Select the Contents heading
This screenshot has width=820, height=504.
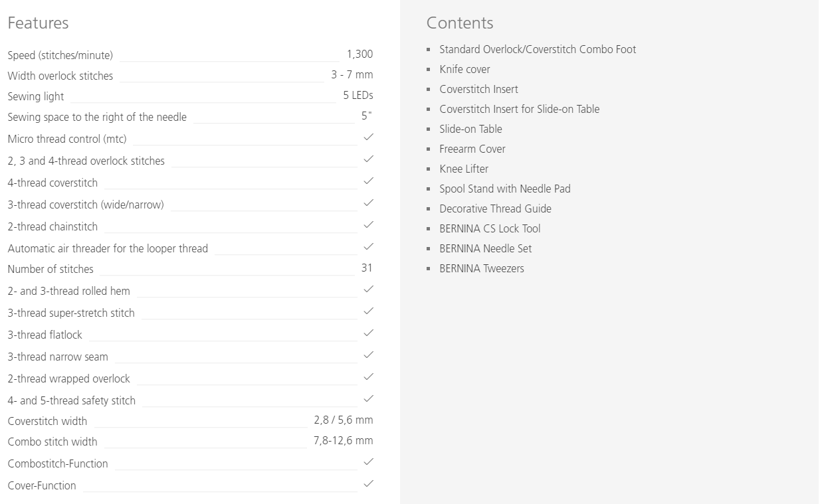(x=460, y=23)
